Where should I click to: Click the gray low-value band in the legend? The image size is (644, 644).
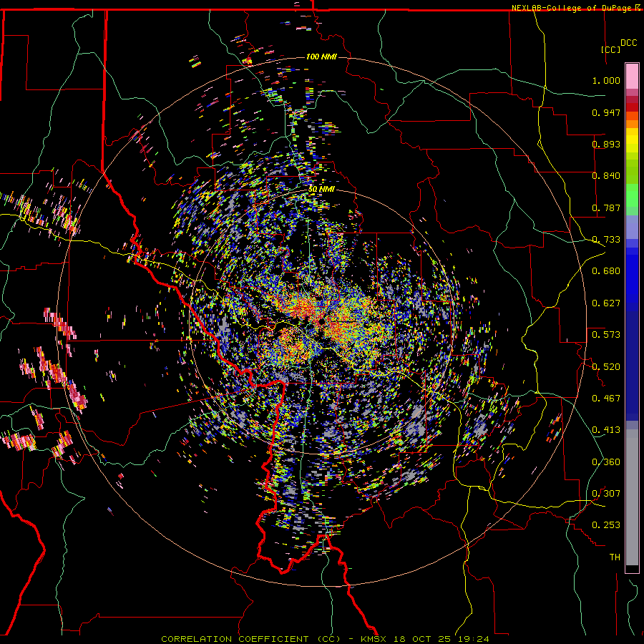632,497
